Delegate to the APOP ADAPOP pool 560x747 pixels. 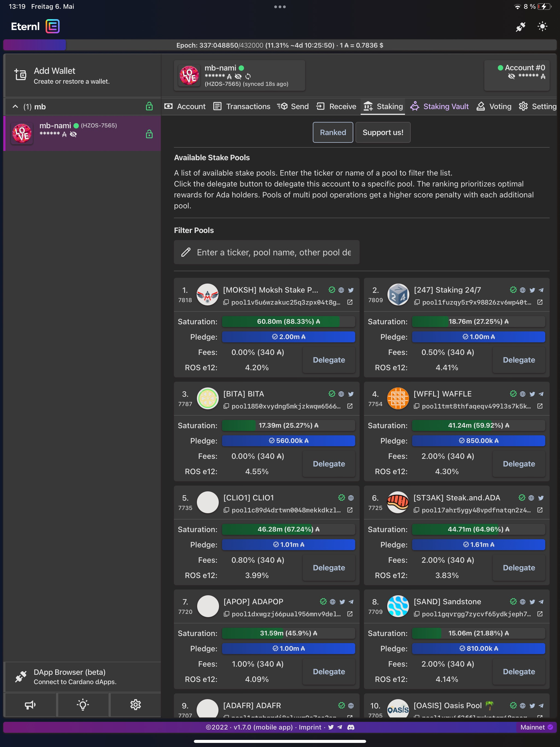tap(329, 672)
